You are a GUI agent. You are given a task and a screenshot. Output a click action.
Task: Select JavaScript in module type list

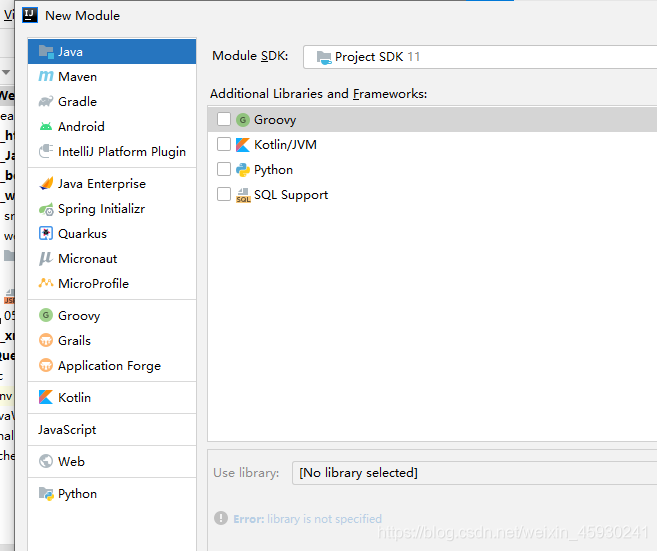(x=67, y=430)
